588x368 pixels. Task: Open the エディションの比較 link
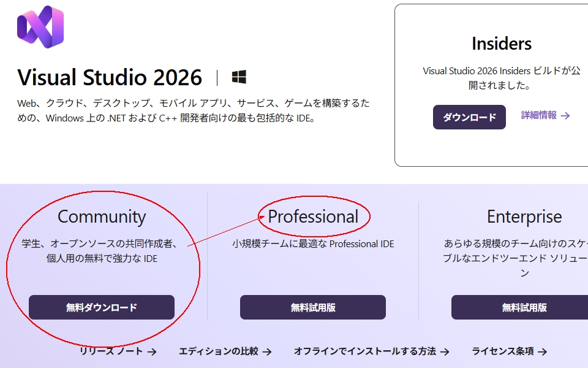coord(218,351)
